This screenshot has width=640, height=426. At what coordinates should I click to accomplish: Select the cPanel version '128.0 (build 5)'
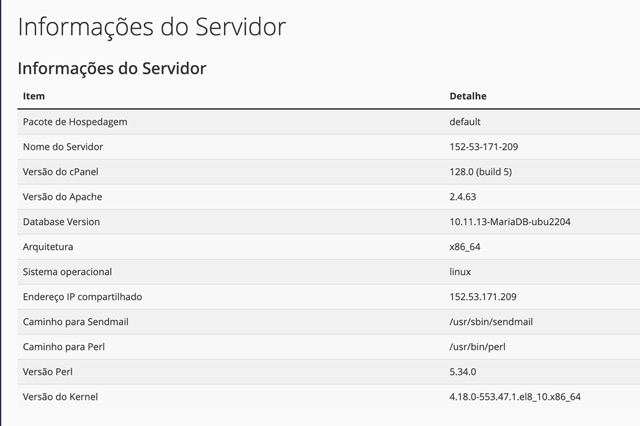(481, 172)
